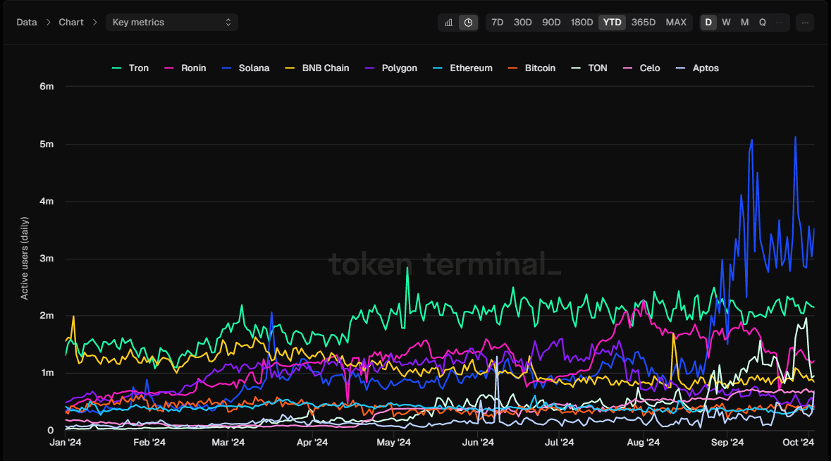Click the Jul '24 x-axis label
The image size is (832, 462).
(559, 442)
